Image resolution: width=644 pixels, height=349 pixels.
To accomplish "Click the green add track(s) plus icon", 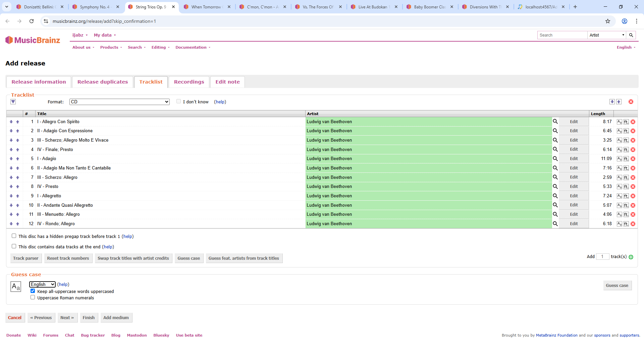I will [x=631, y=257].
